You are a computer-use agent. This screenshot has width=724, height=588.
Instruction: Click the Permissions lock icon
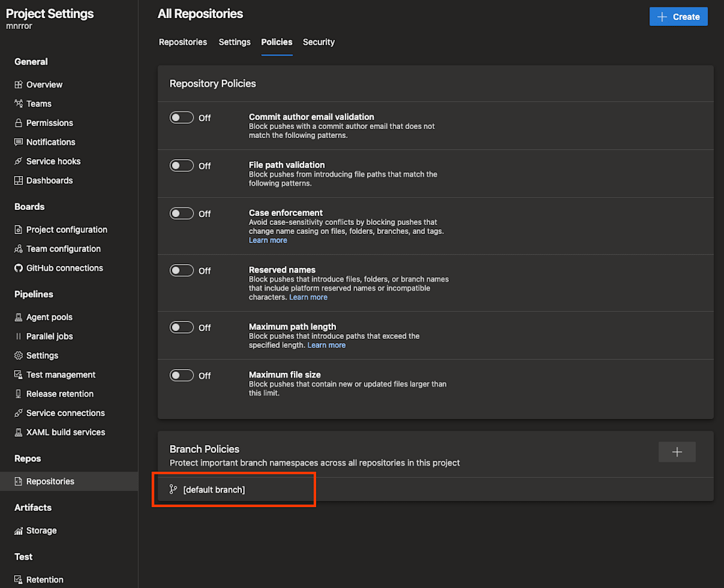pos(19,123)
